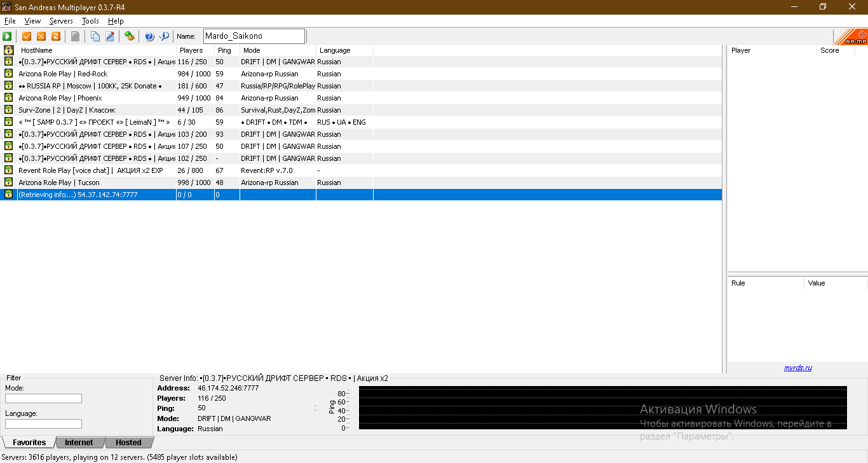This screenshot has width=868, height=463.
Task: Sort servers by Ping column header
Action: click(227, 50)
